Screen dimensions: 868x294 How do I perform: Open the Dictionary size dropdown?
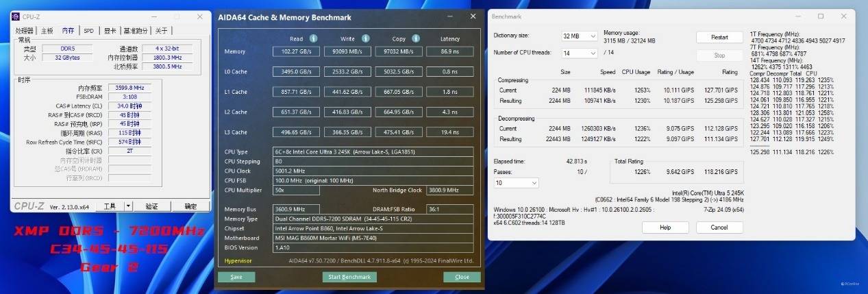coord(580,36)
